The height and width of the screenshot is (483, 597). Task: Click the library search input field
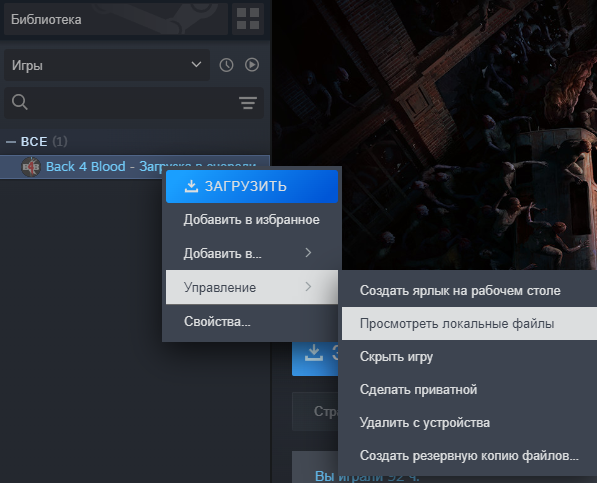coord(134,103)
